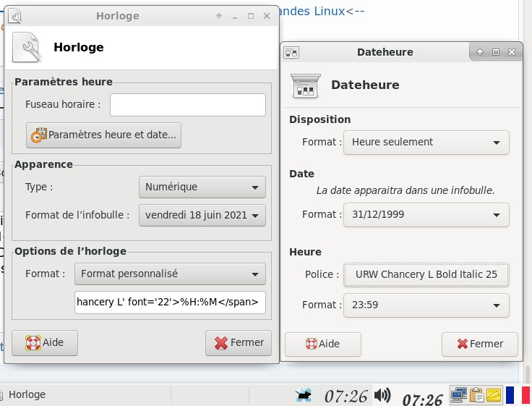Click the yellow notes tray icon
Screen dimensions: 532x406
(x=493, y=395)
